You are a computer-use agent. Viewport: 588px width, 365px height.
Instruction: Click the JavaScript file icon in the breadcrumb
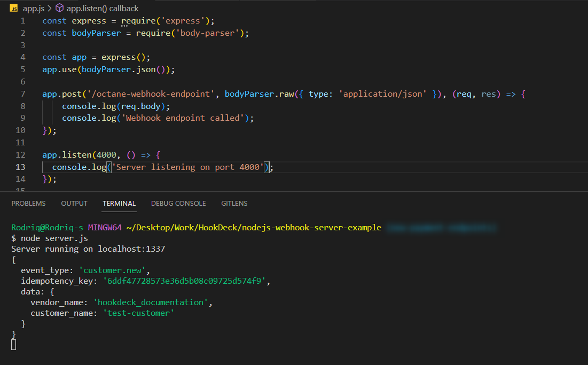(15, 8)
